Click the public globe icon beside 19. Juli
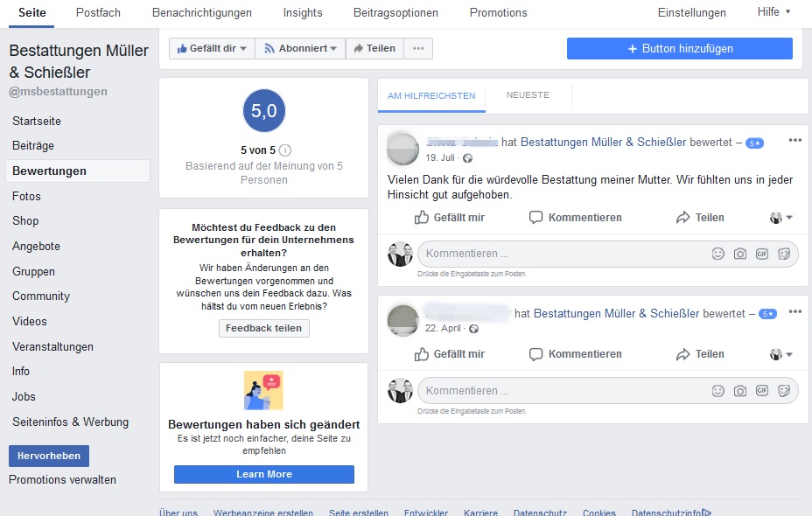Image resolution: width=812 pixels, height=516 pixels. click(x=467, y=158)
